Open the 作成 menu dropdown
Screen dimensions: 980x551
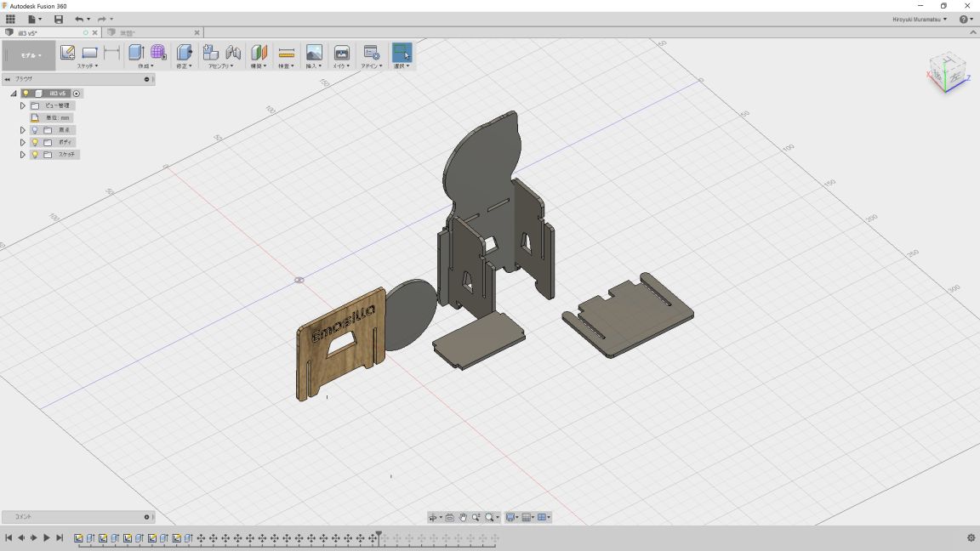click(x=145, y=65)
